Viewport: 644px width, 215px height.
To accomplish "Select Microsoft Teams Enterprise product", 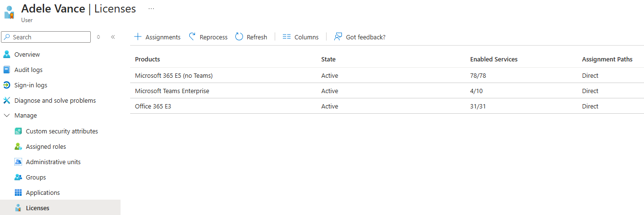I will pos(172,91).
